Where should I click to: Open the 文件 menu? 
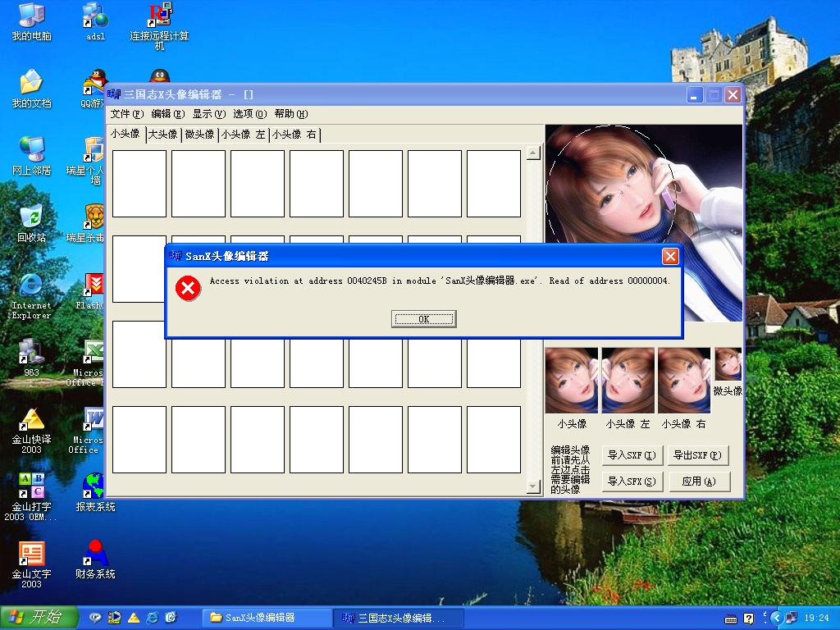point(126,114)
